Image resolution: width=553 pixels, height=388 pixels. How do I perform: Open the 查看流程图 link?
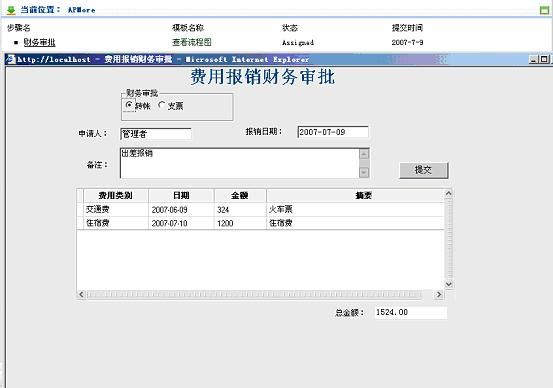192,42
